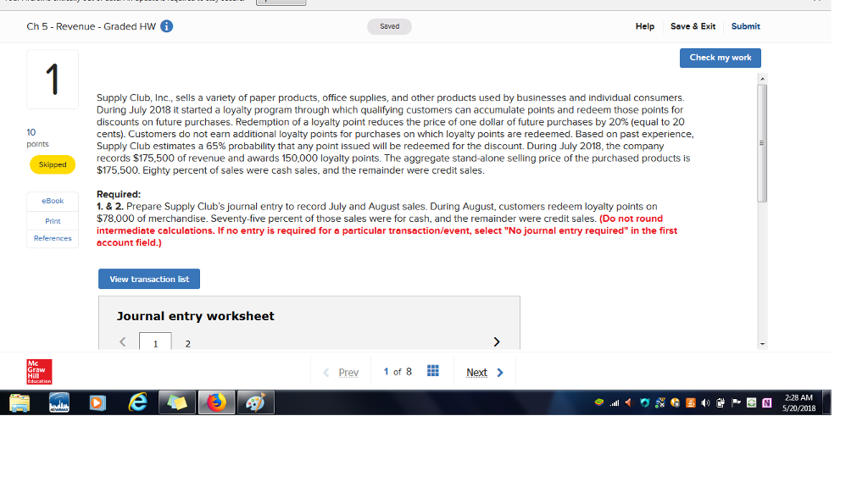Click the Action Center flag tray icon
868x488 pixels.
tap(736, 402)
